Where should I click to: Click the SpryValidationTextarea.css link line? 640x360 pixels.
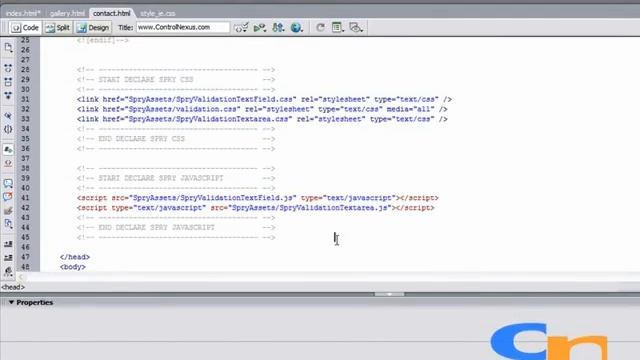coord(262,119)
